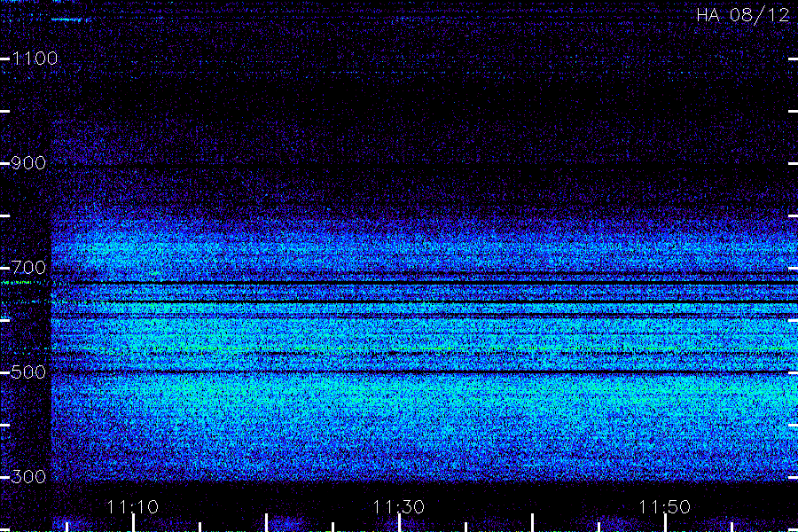Click the 11:10 time axis label
Image resolution: width=798 pixels, height=532 pixels.
133,507
